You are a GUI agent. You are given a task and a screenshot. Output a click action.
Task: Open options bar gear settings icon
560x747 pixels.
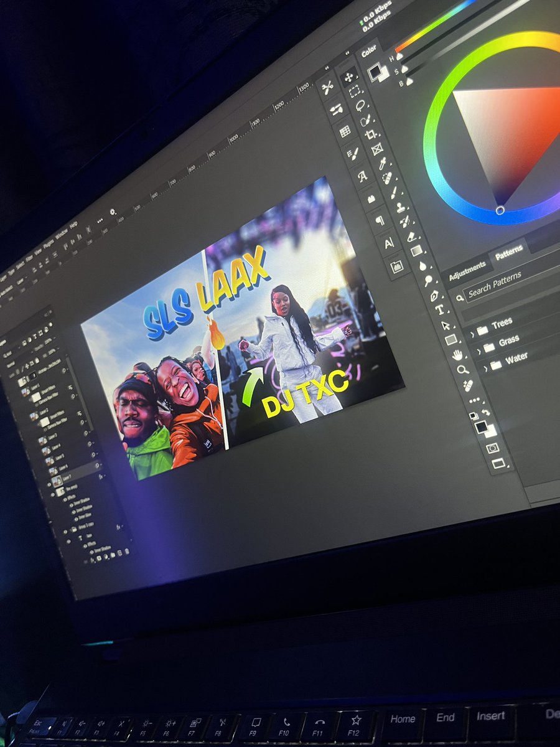click(112, 212)
